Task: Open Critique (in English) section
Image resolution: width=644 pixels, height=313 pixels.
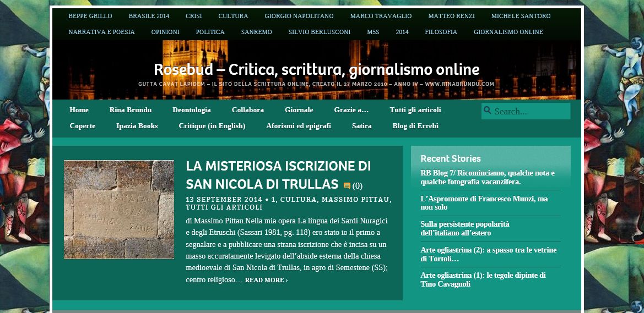Action: click(212, 126)
